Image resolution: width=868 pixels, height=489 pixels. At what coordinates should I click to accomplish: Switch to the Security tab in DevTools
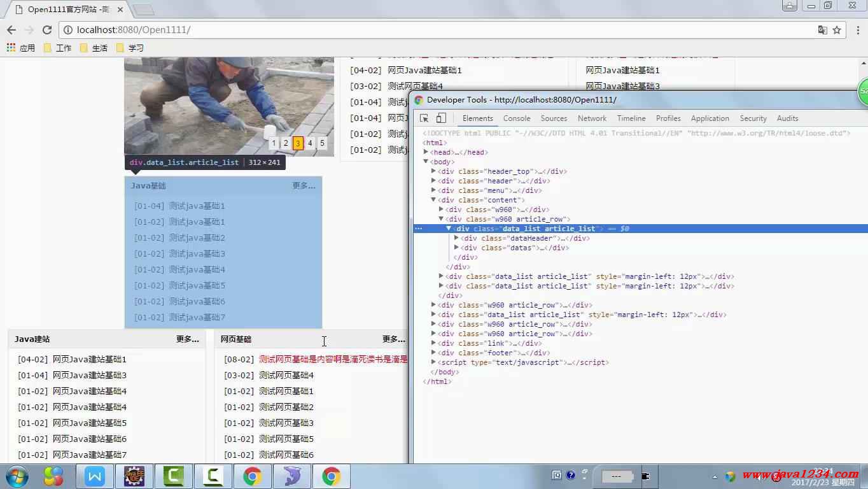[x=753, y=118]
